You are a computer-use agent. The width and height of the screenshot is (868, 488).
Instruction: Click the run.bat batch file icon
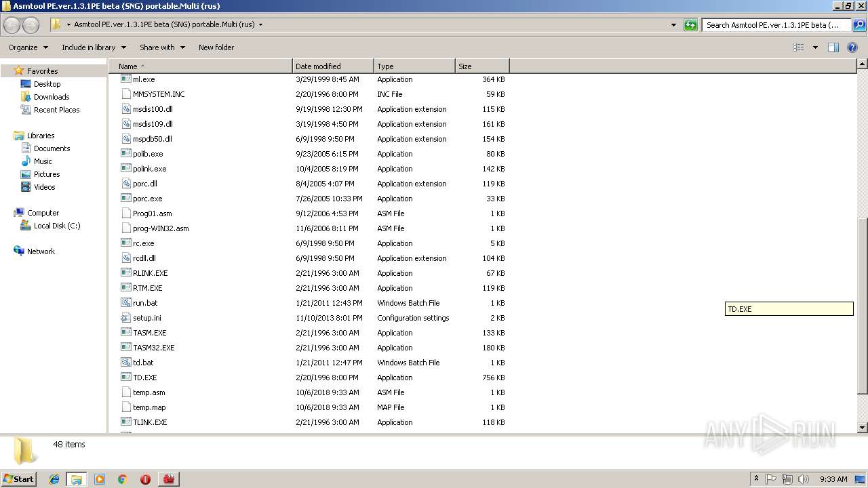(125, 303)
